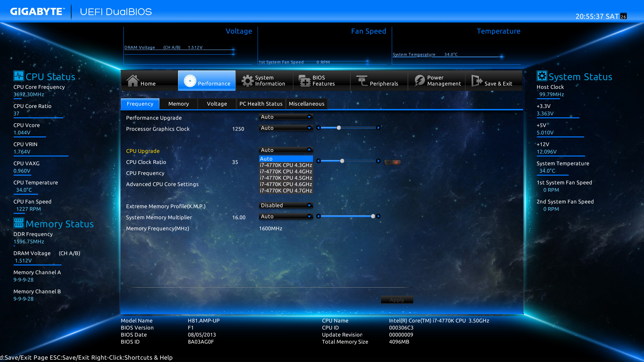The width and height of the screenshot is (644, 362).
Task: Click the System Information gear icon
Action: point(248,81)
